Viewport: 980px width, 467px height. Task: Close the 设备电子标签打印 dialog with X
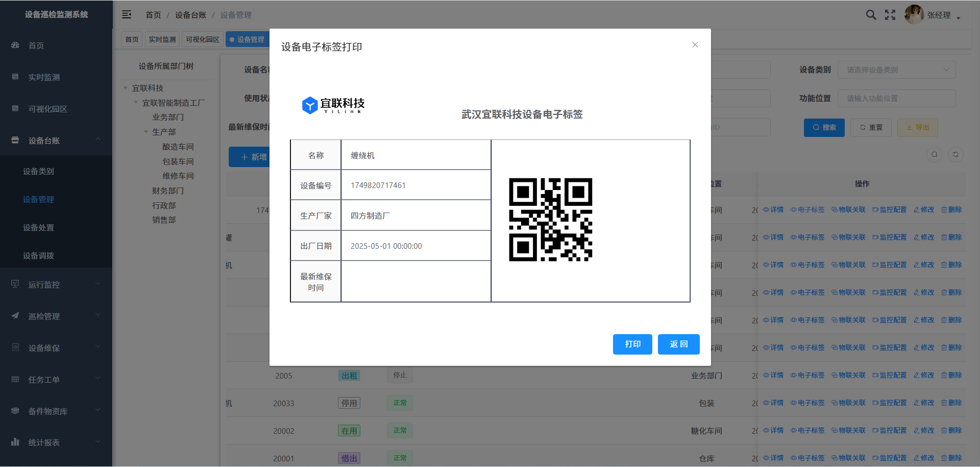click(x=695, y=45)
